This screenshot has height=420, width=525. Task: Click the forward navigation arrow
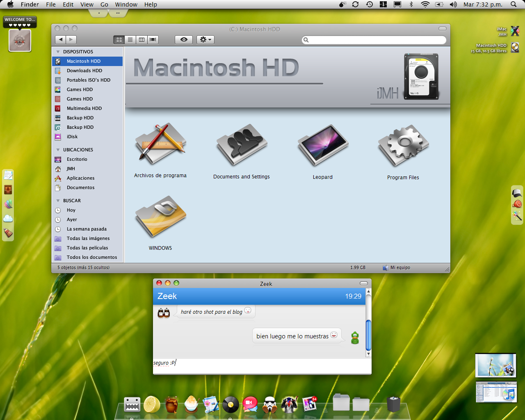(x=71, y=40)
